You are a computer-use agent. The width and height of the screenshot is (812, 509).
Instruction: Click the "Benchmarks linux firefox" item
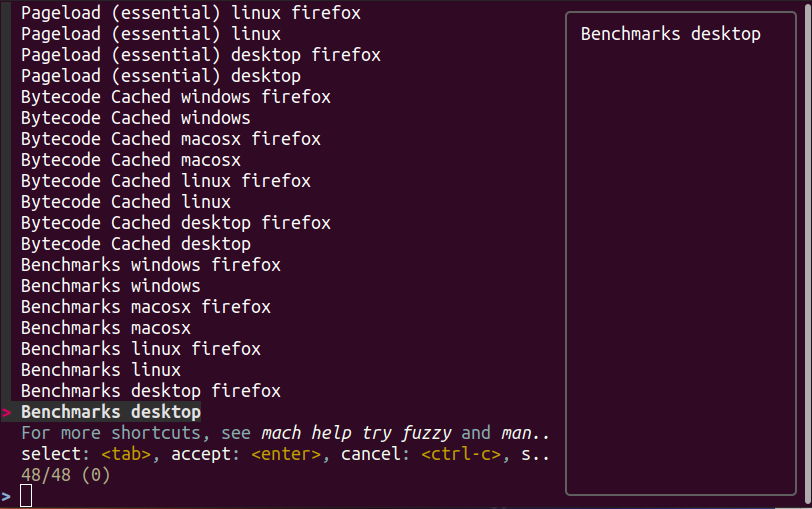140,349
